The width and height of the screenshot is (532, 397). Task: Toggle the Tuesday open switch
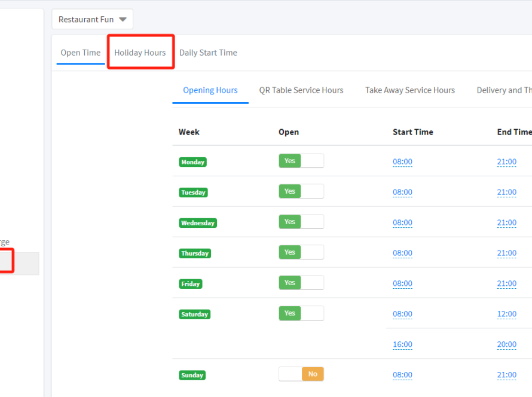click(x=301, y=191)
